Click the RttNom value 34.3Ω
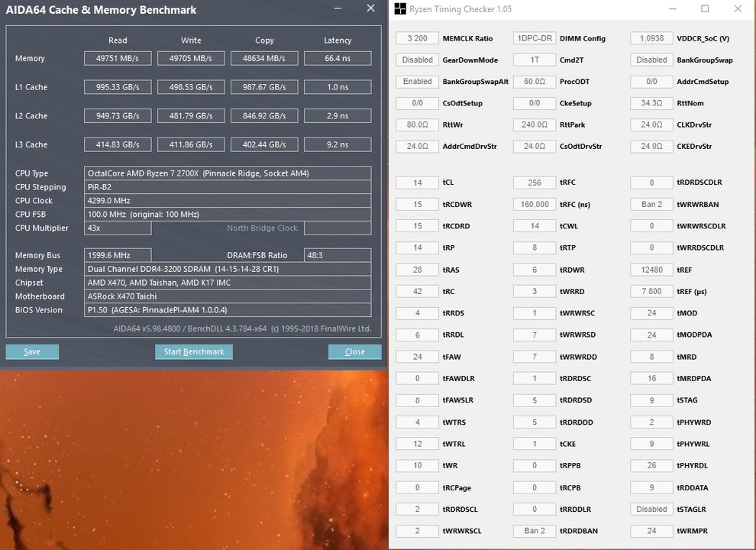756x550 pixels. click(651, 103)
